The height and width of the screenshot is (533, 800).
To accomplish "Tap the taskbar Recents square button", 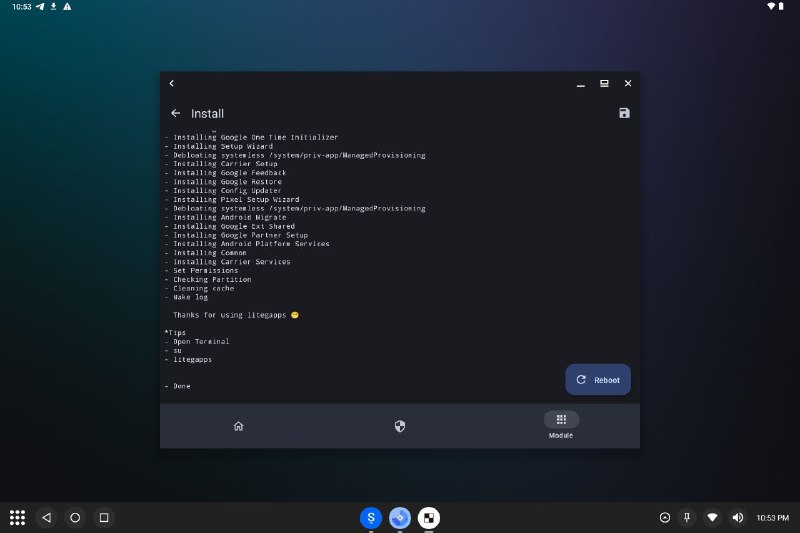I will 104,518.
